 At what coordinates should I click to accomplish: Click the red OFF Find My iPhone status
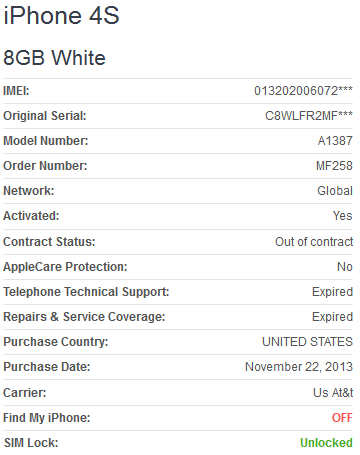pyautogui.click(x=342, y=418)
